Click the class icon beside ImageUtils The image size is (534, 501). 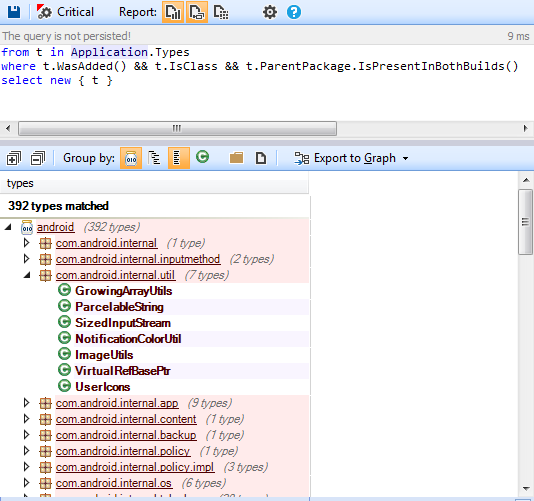pos(64,354)
